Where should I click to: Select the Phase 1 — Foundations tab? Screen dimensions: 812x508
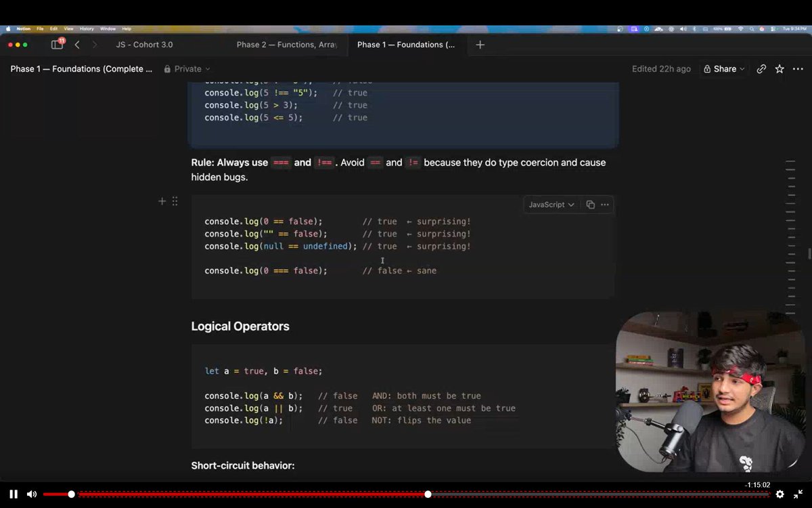(x=406, y=45)
